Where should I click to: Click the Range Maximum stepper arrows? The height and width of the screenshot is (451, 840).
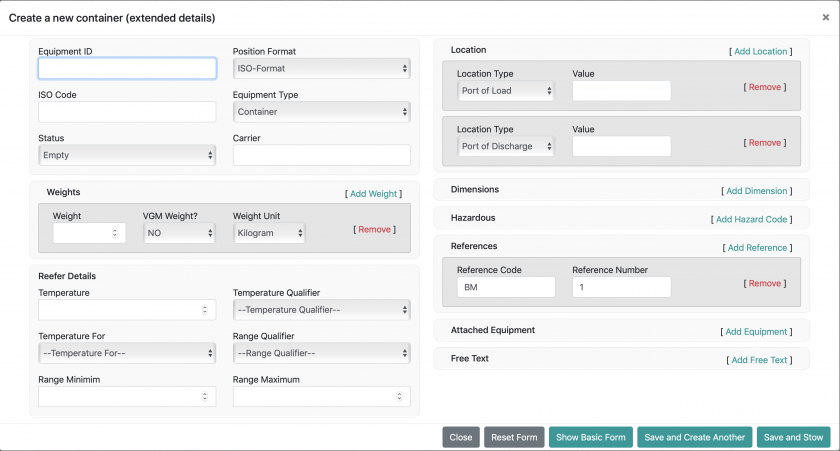click(399, 396)
